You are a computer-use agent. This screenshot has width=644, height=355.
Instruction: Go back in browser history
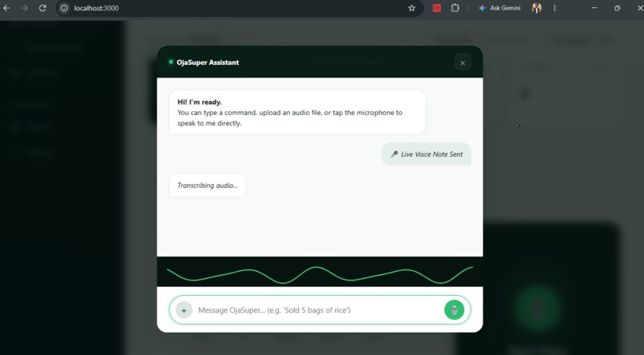pos(6,8)
